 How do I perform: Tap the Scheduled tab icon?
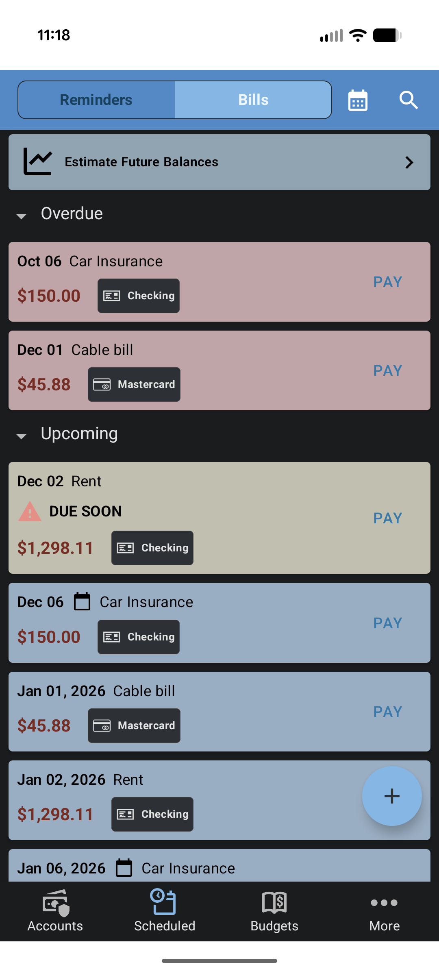[x=164, y=903]
